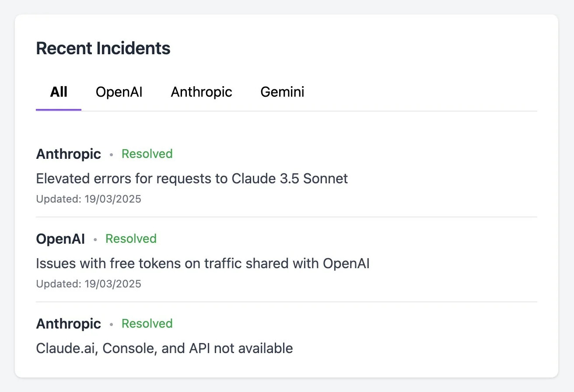Viewport: 574px width, 392px height.
Task: Click the dot separator in Sonnet errors incident
Action: tap(111, 155)
